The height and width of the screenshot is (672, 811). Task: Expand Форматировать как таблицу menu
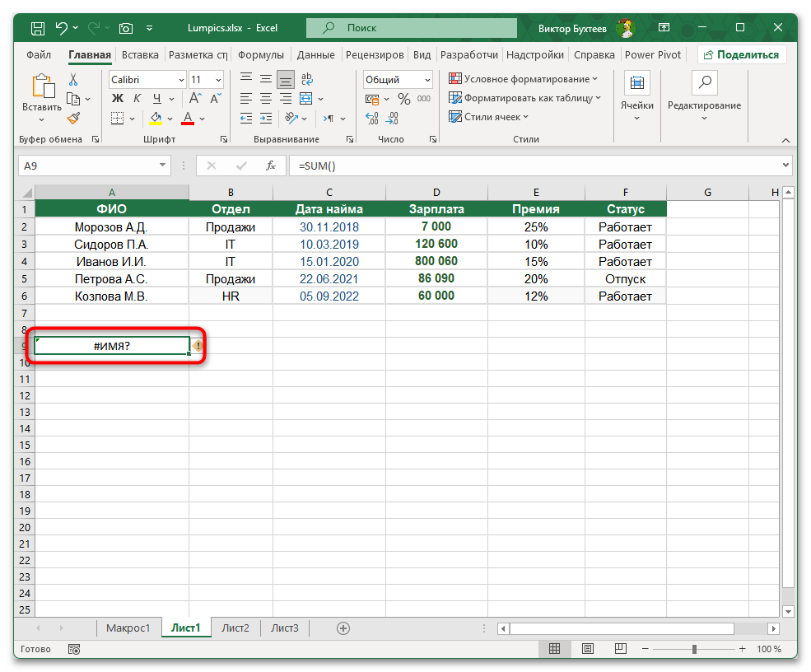coord(525,98)
